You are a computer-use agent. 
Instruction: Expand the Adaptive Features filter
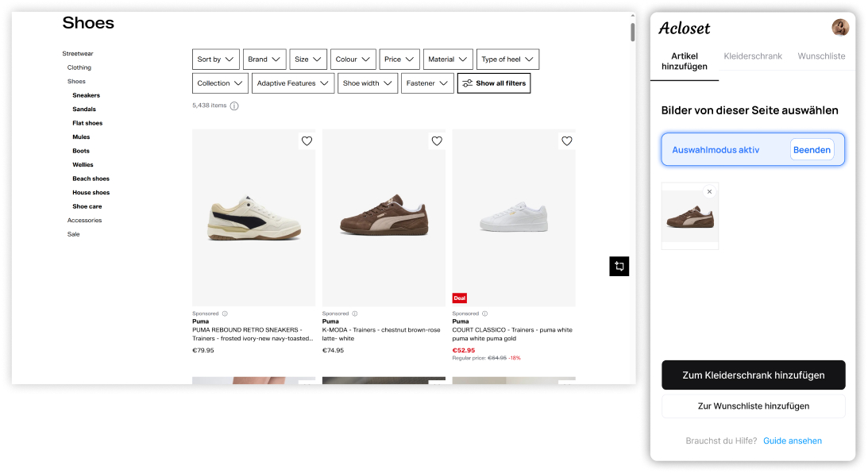(x=293, y=83)
